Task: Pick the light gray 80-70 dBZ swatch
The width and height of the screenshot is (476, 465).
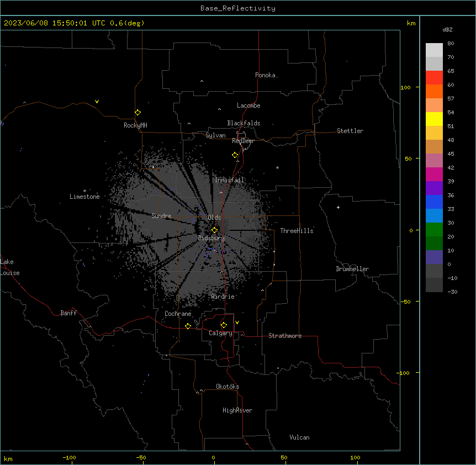Action: (x=434, y=50)
